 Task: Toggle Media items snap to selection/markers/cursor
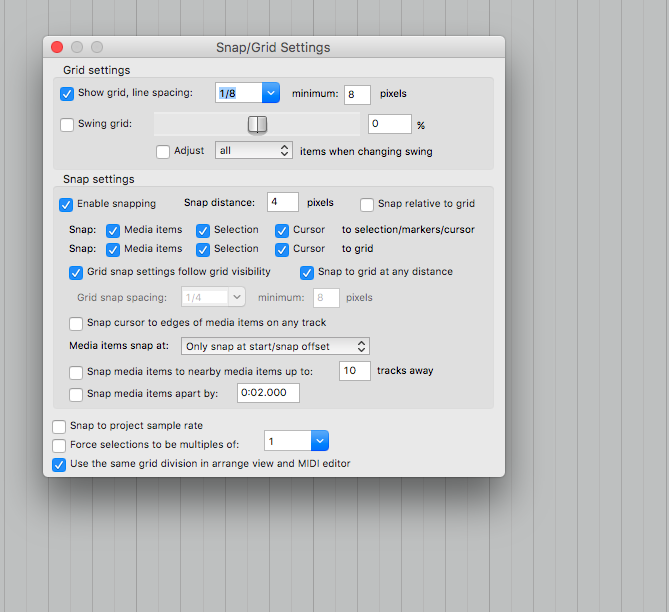click(113, 230)
